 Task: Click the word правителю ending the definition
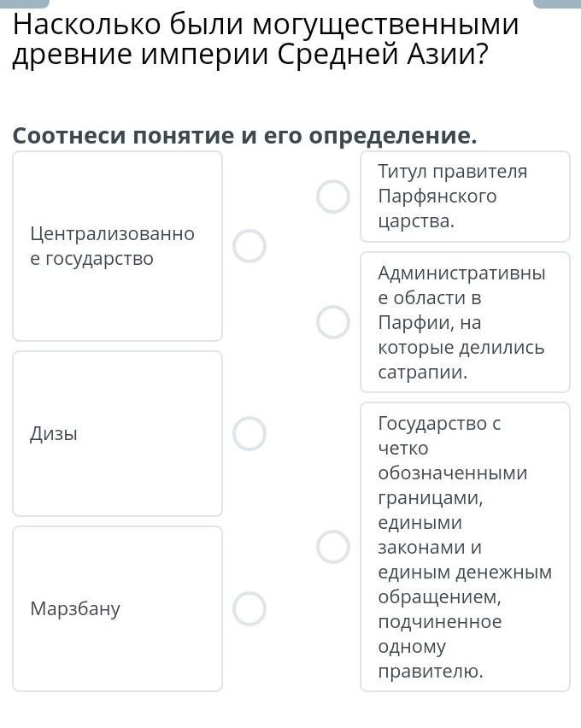431,672
